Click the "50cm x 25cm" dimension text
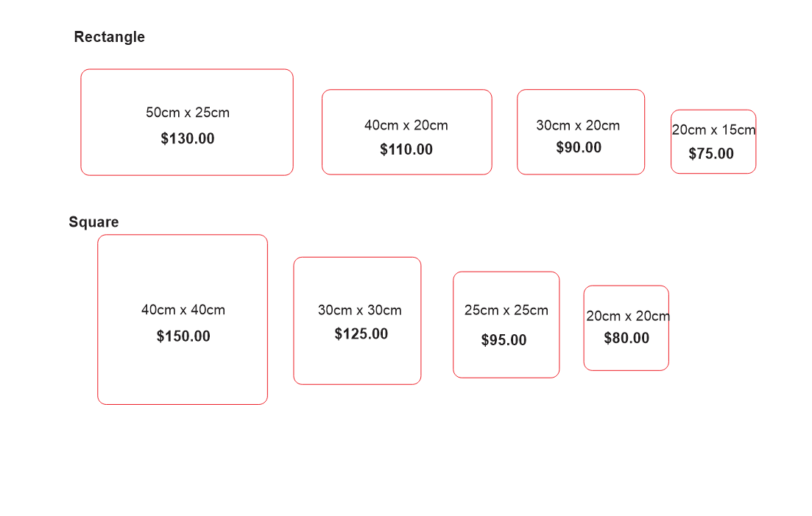The image size is (812, 516). click(x=188, y=113)
